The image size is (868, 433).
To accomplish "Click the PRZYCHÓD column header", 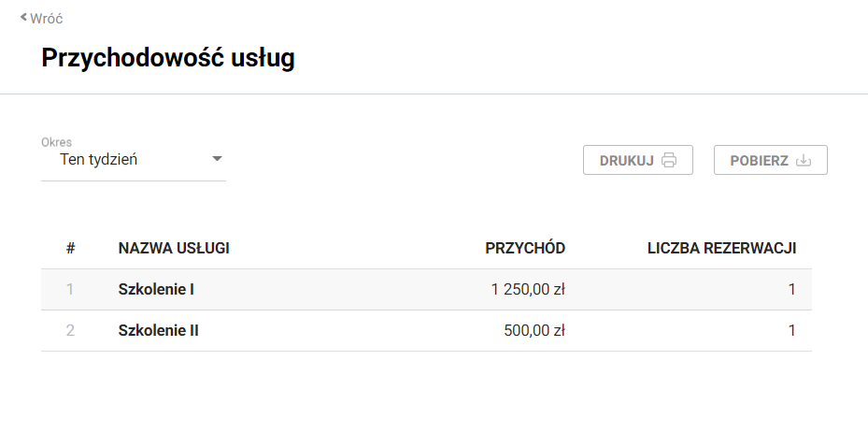I will click(x=525, y=248).
